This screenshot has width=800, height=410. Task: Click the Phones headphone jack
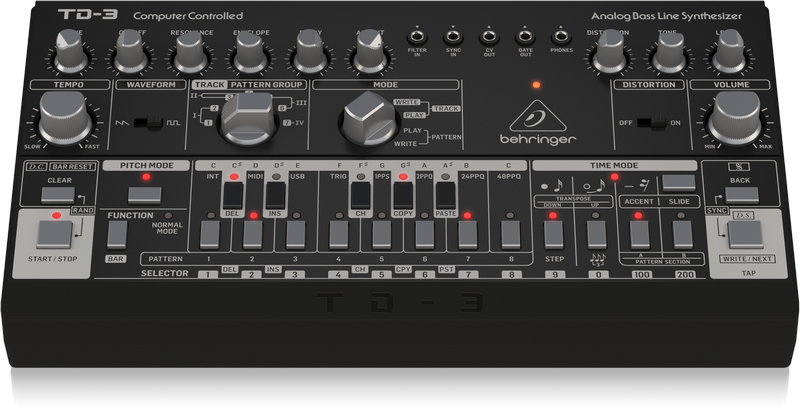pyautogui.click(x=561, y=38)
